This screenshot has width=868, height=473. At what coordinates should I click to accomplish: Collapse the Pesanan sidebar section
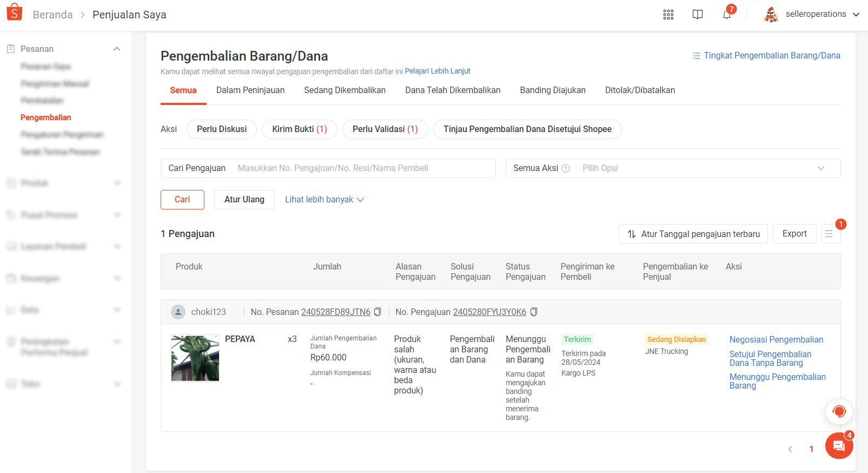tap(116, 49)
